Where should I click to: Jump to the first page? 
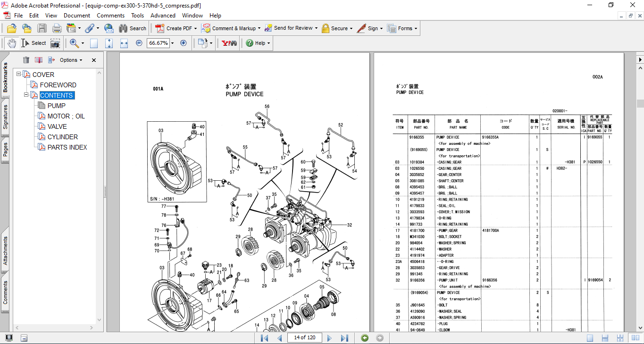point(265,338)
